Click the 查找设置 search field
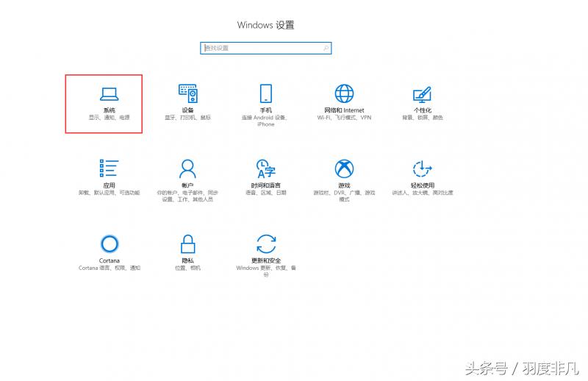Screen dimensions: 588x381 [x=266, y=48]
